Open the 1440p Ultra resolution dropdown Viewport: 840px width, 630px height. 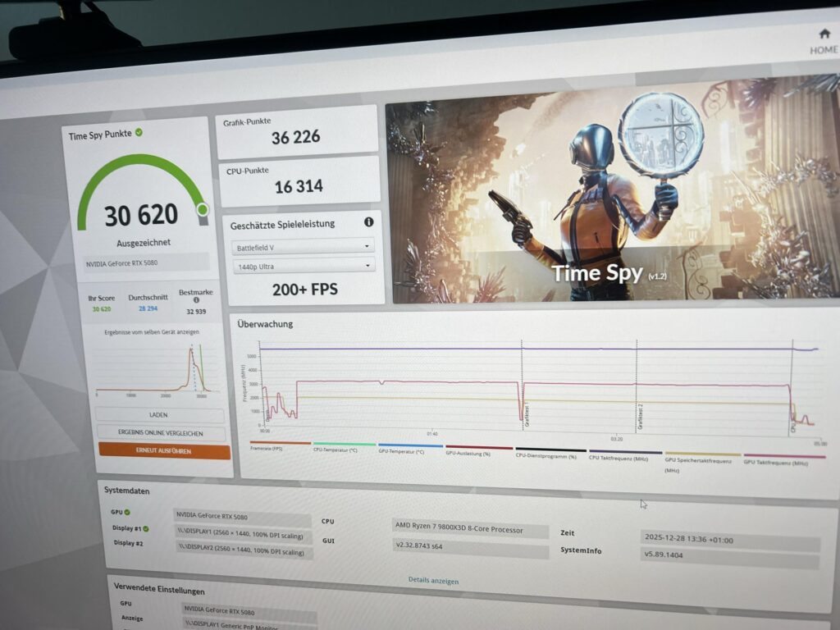pyautogui.click(x=304, y=266)
